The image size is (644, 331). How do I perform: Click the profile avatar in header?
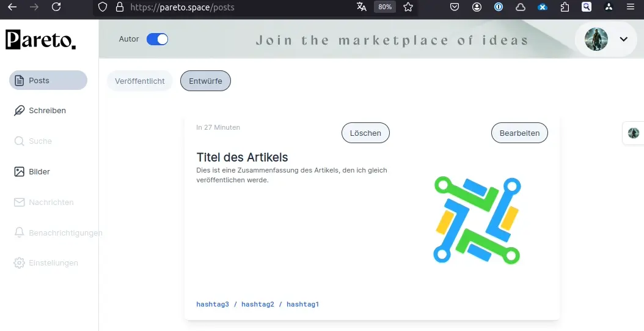coord(596,39)
